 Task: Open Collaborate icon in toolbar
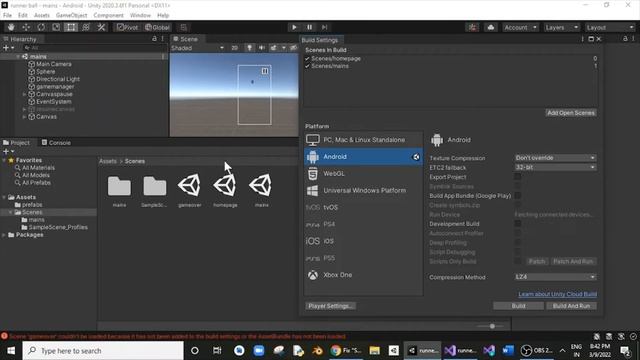click(x=473, y=27)
